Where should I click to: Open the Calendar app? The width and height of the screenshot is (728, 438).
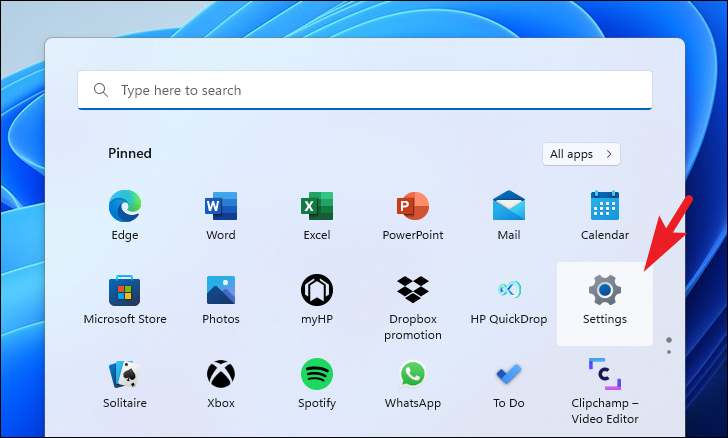coord(604,214)
